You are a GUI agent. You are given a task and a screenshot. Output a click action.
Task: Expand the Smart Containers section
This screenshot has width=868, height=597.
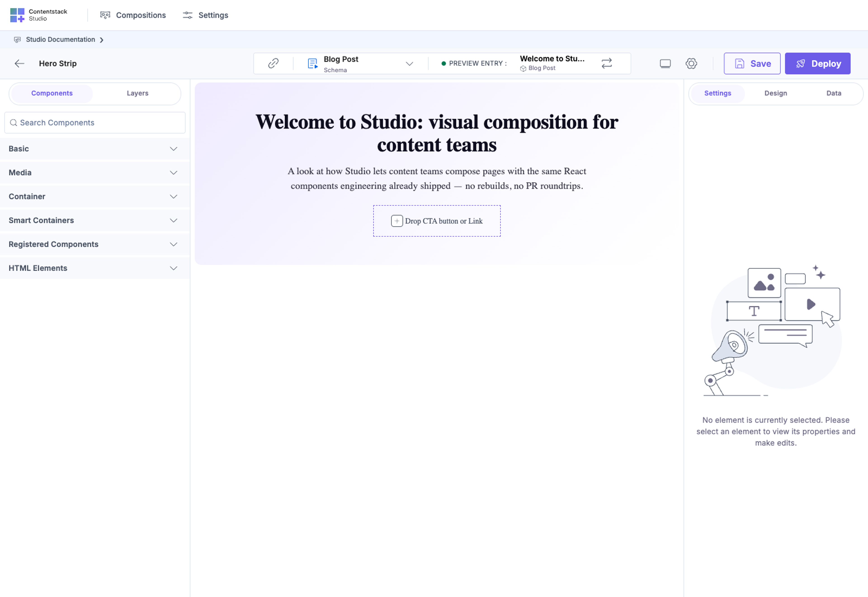click(95, 221)
